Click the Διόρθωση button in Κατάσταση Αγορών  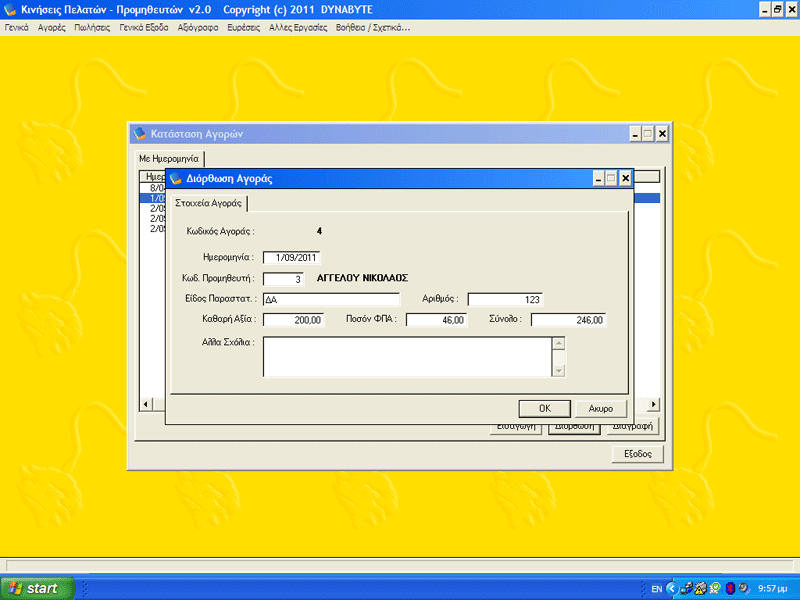point(574,427)
